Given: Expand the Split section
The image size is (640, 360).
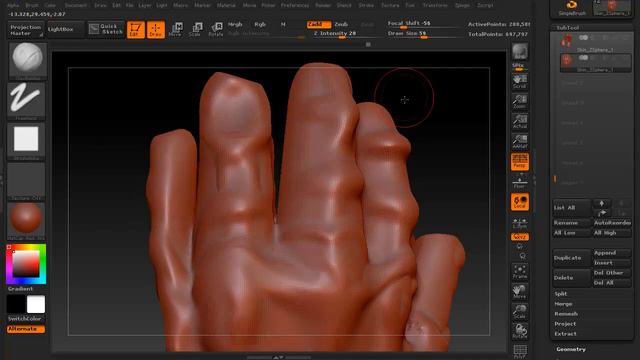Looking at the screenshot, I should point(561,294).
